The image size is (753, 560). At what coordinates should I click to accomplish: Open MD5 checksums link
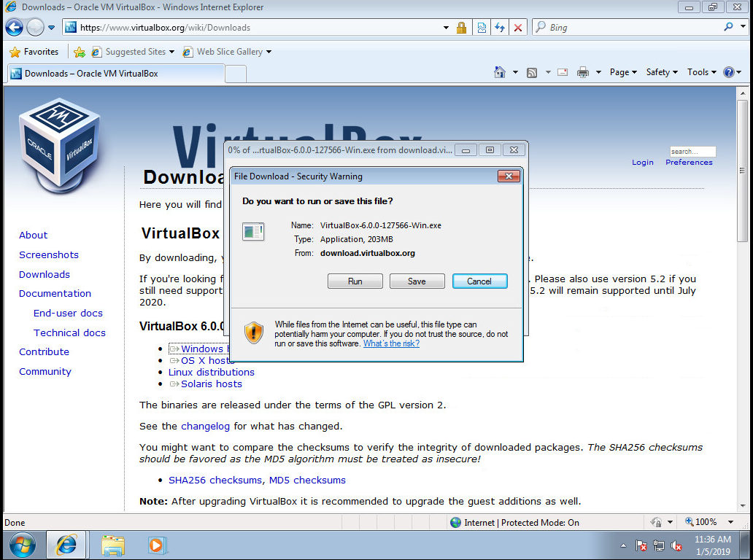click(x=307, y=480)
